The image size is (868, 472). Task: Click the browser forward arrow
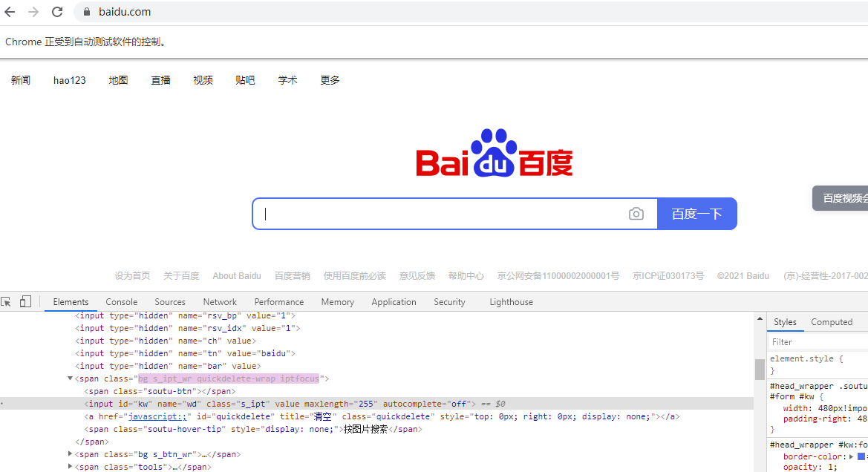pos(33,12)
